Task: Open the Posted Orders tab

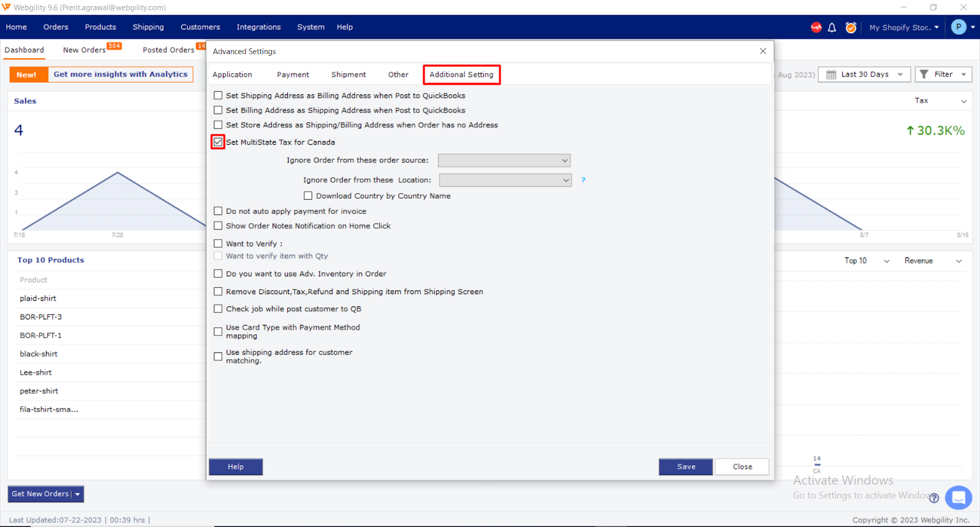Action: [168, 50]
